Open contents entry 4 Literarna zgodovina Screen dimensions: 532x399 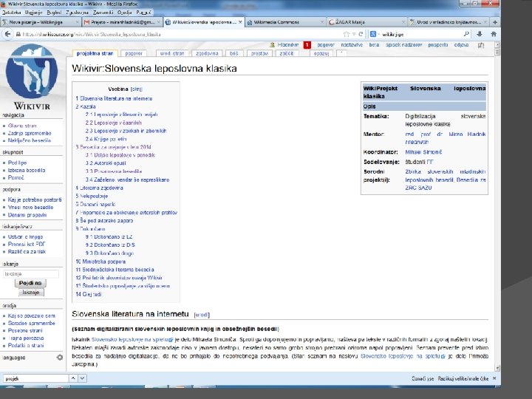click(100, 188)
